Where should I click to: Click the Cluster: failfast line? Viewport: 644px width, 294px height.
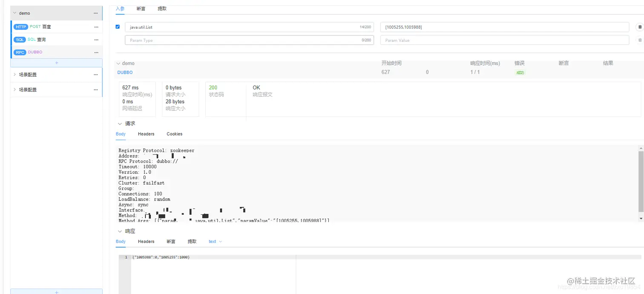[141, 183]
